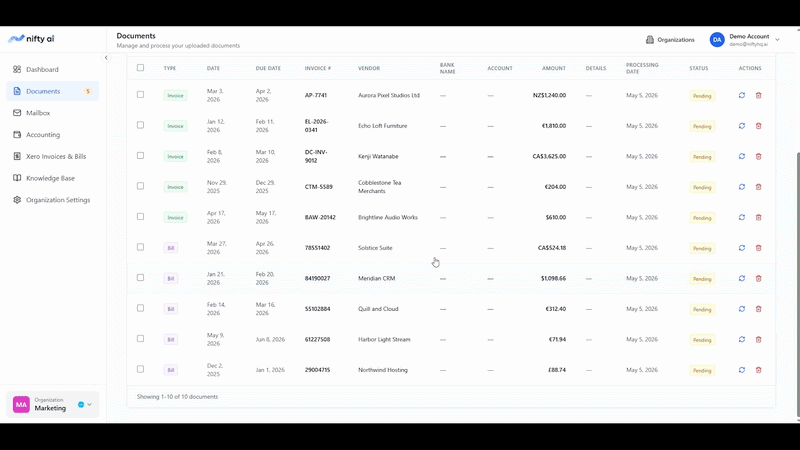Click the Bill tag on 78551402 row
This screenshot has width=800, height=450.
pos(171,248)
